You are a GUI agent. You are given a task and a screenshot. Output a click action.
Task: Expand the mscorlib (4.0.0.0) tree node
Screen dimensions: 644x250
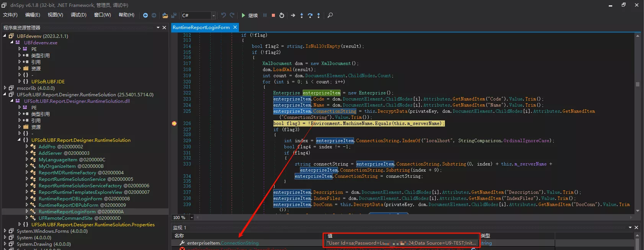coord(5,88)
